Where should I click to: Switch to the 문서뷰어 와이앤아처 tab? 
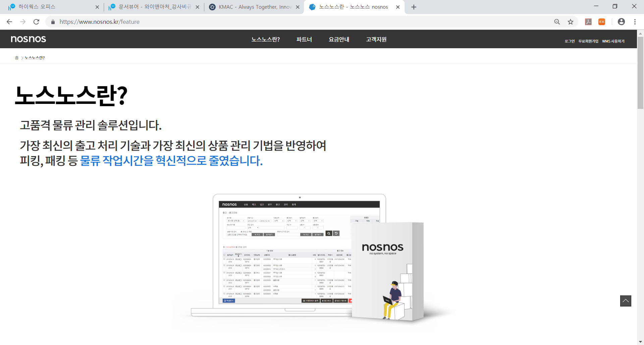coord(154,7)
